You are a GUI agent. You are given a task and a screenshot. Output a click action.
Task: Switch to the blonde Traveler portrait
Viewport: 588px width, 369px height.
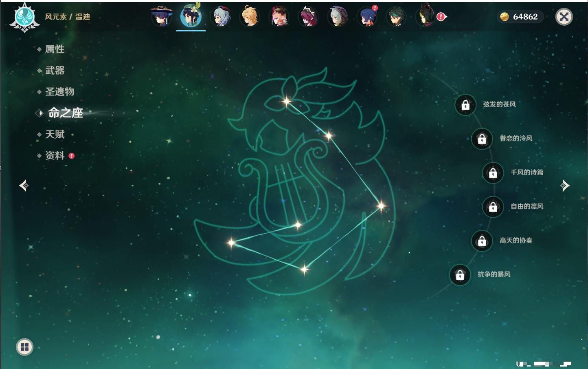(x=250, y=17)
